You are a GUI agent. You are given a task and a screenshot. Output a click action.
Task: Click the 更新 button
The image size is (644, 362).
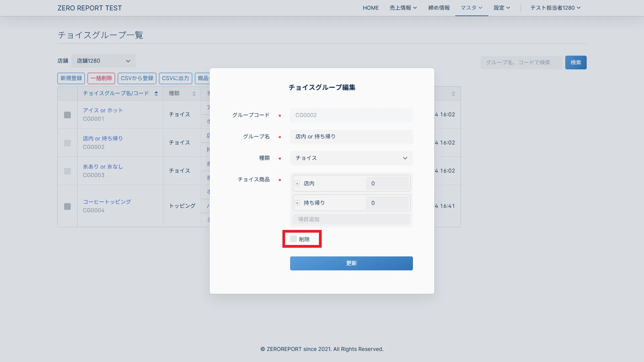[x=351, y=263]
